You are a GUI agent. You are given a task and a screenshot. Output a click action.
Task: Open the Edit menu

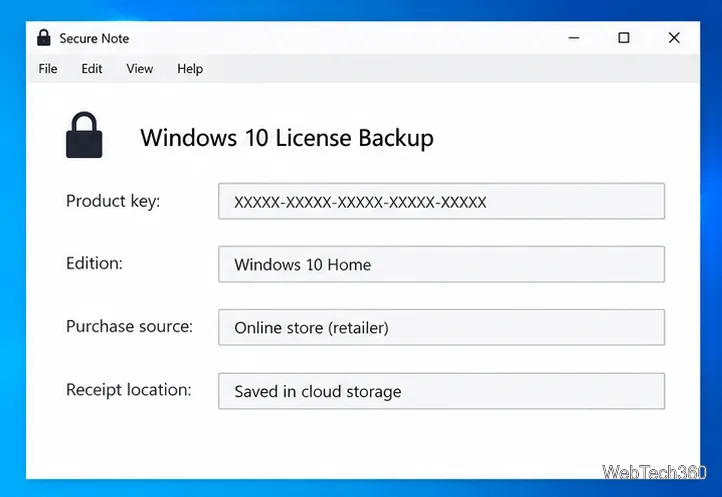(92, 69)
